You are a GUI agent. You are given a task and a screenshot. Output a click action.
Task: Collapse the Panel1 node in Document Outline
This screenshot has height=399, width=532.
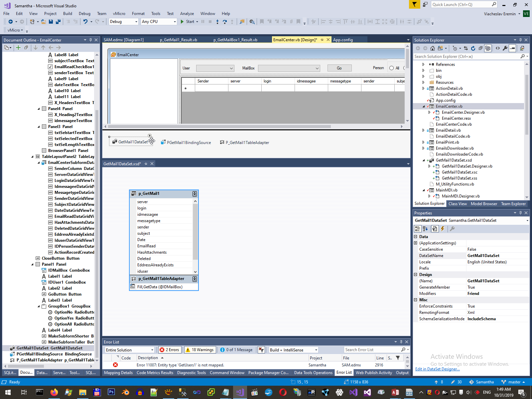point(33,264)
